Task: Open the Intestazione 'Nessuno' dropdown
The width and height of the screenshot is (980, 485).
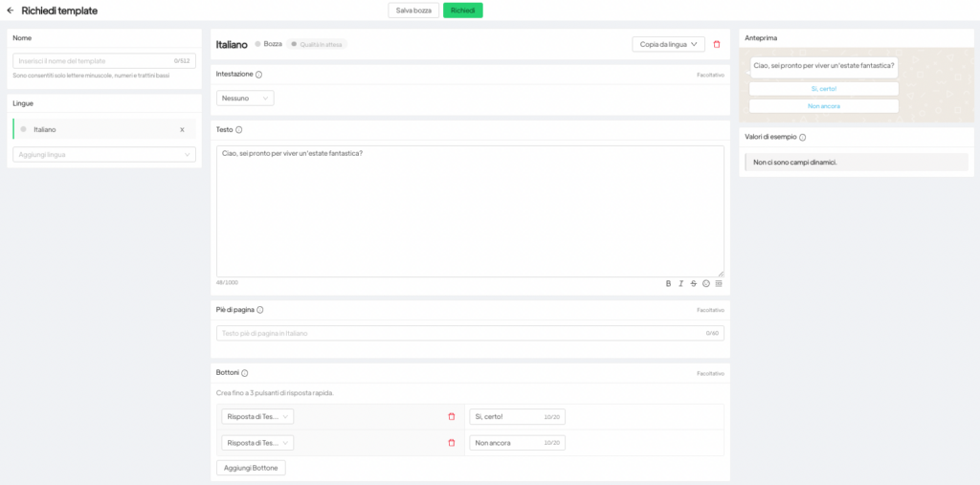Action: 247,98
